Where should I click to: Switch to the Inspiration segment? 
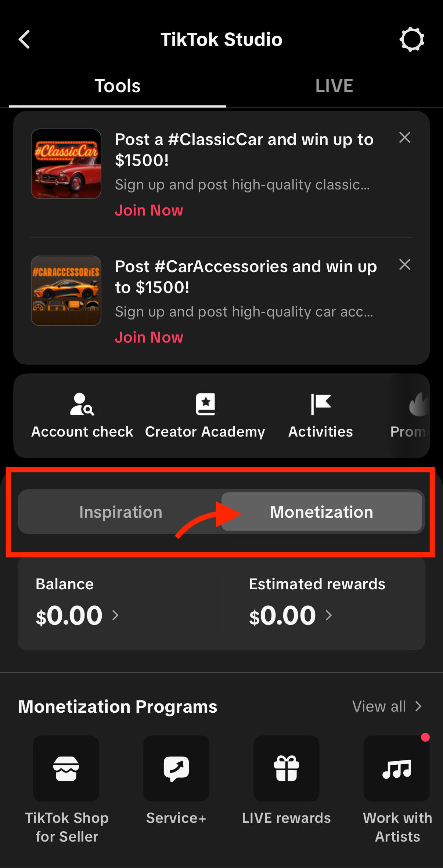[x=120, y=512]
